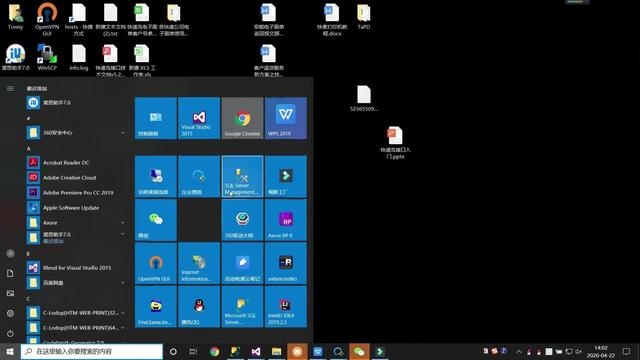Open Acrobat Reader DC from app list

tap(76, 162)
